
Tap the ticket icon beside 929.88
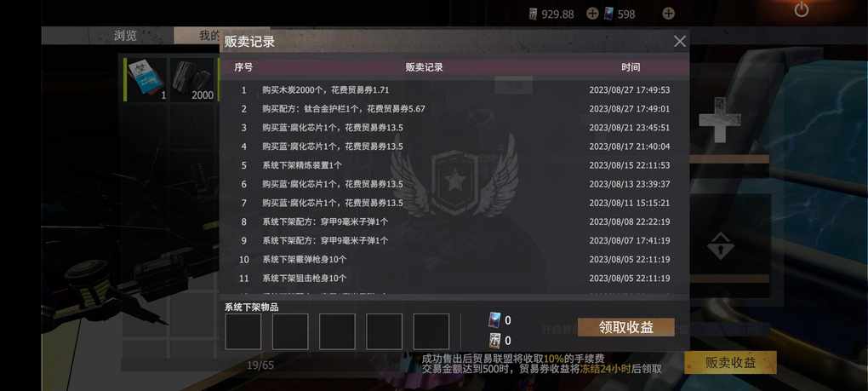click(533, 14)
